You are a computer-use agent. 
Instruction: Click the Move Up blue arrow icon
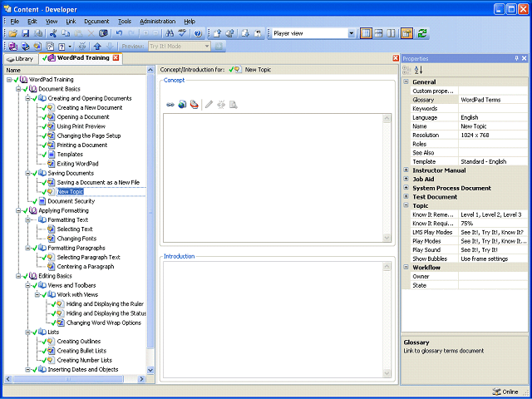98,47
